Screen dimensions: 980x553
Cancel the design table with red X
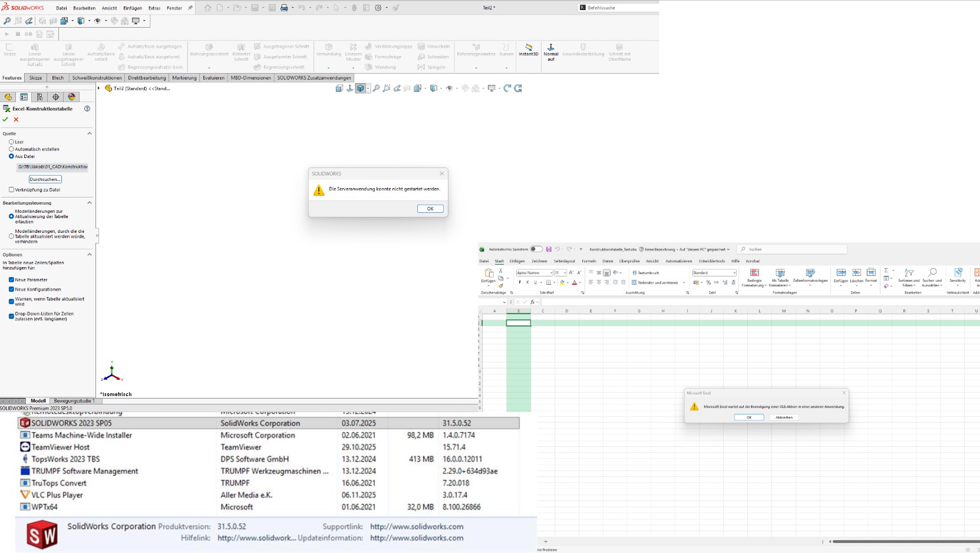(x=16, y=120)
